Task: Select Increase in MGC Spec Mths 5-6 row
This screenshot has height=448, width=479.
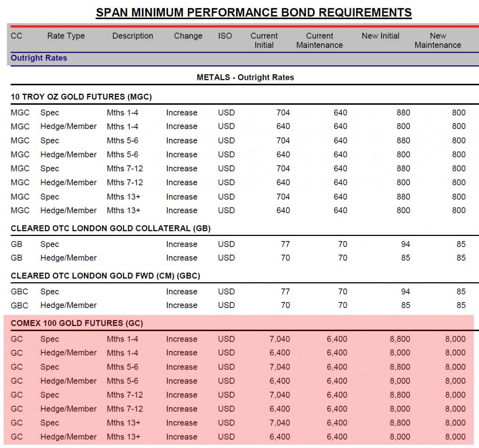Action: pyautogui.click(x=182, y=141)
